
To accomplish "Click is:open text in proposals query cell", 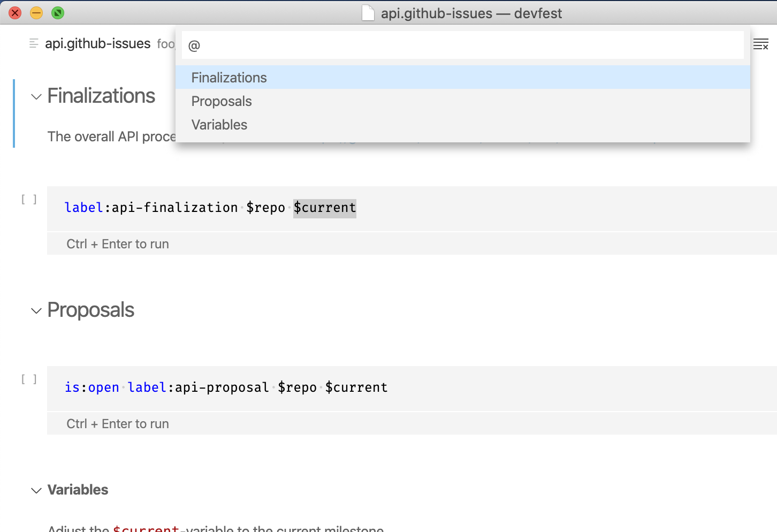I will tap(92, 387).
